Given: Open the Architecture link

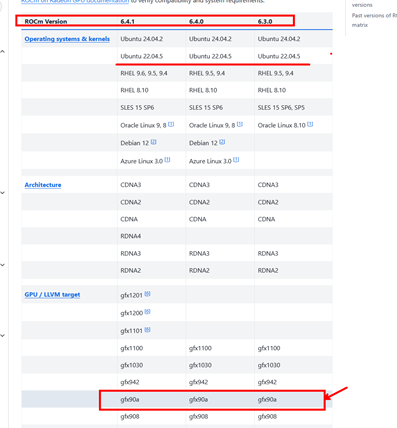Looking at the screenshot, I should pyautogui.click(x=43, y=185).
